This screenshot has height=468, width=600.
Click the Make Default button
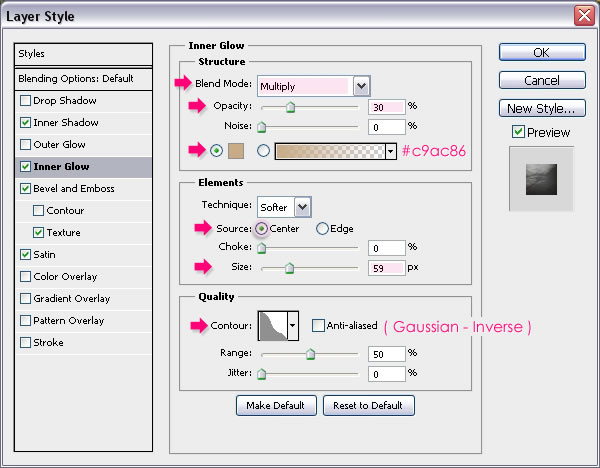point(276,405)
